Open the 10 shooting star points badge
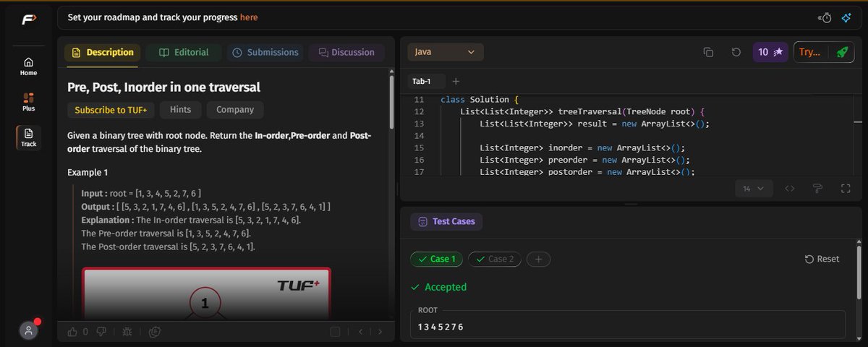868x347 pixels. pyautogui.click(x=770, y=52)
